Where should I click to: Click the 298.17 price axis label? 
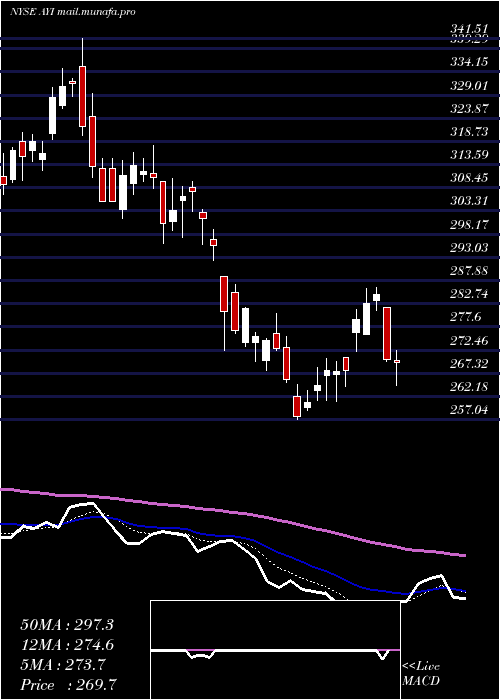coord(468,225)
